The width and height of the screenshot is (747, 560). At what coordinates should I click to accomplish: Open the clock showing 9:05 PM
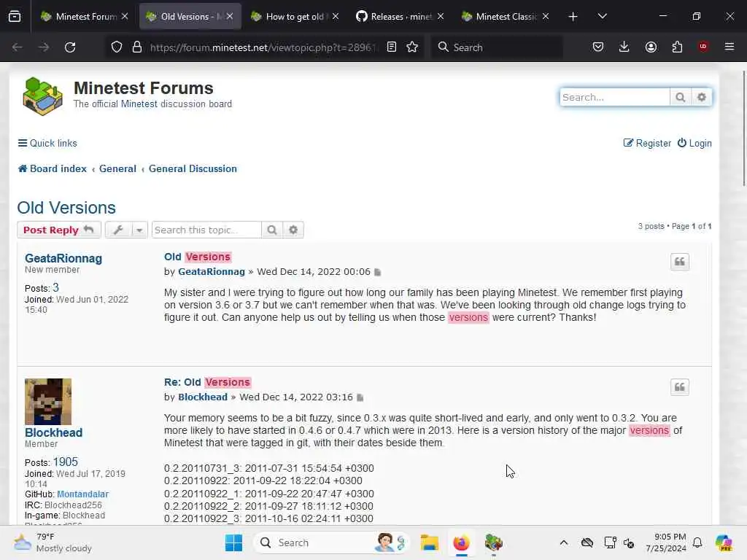click(x=666, y=542)
